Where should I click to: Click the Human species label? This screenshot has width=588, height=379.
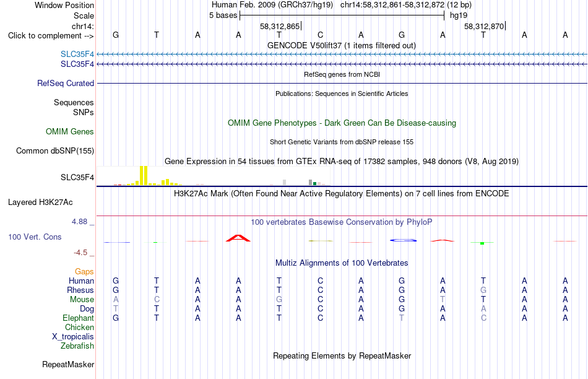click(81, 281)
